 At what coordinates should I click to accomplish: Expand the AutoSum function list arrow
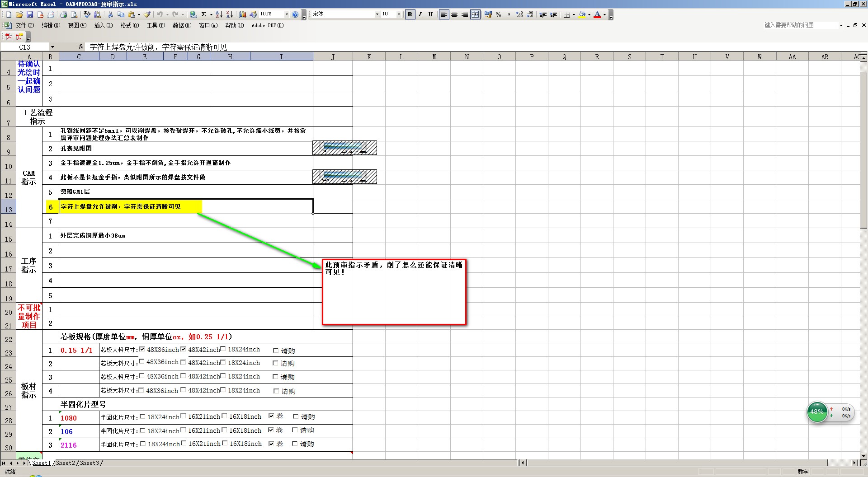tap(211, 14)
